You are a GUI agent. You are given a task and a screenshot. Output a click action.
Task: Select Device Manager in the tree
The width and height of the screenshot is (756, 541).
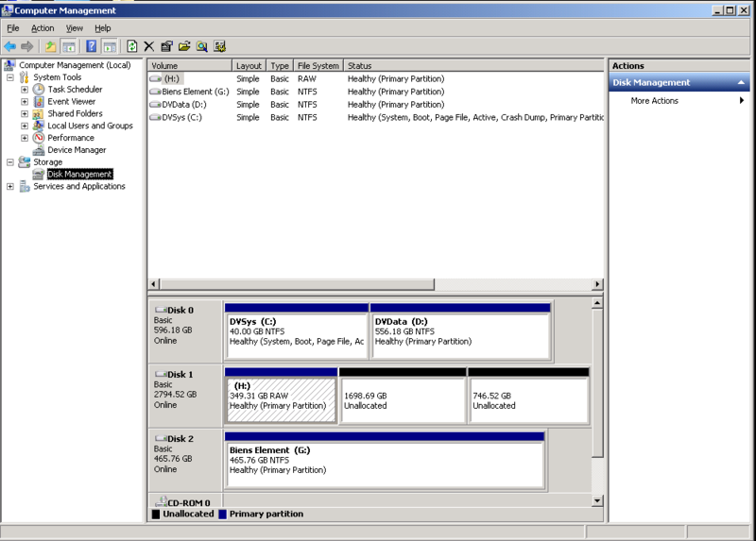77,150
